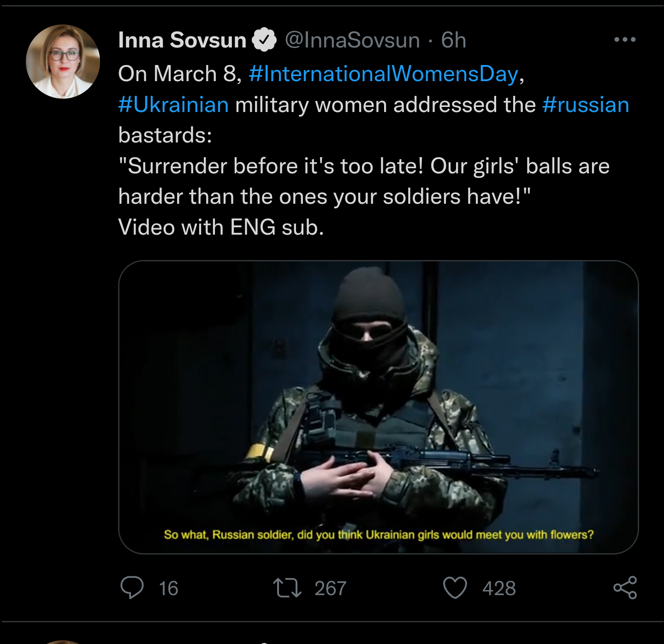The width and height of the screenshot is (664, 644).
Task: Click the tweet timestamp reading 6h
Action: (x=453, y=40)
